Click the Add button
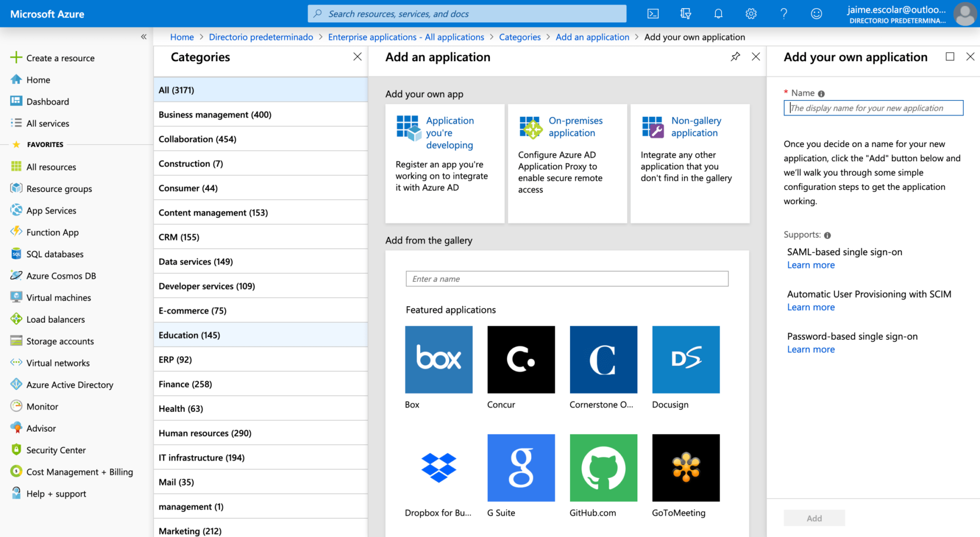Image resolution: width=980 pixels, height=537 pixels. [x=814, y=518]
